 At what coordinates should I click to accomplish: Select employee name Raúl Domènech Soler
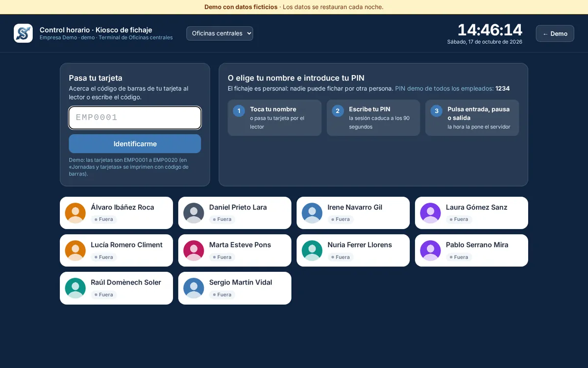pos(126,282)
